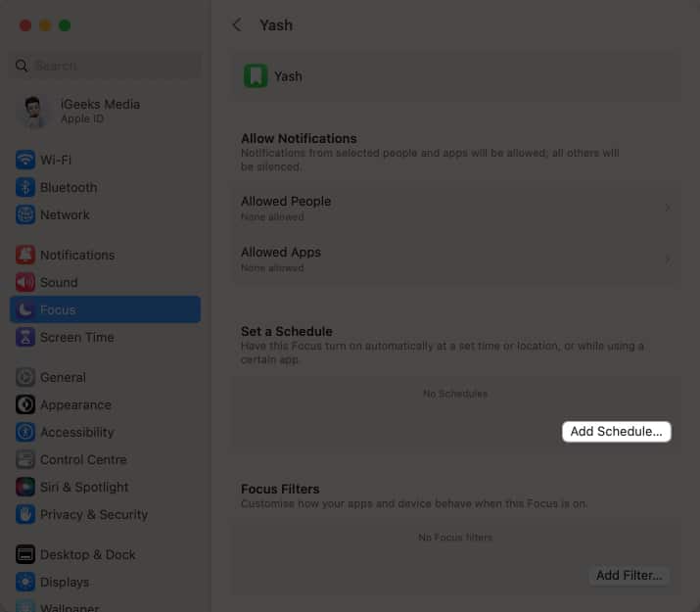
Task: Open Control Centre label
Action: coord(83,459)
